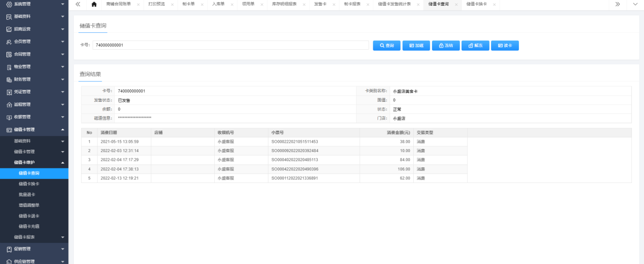Click the 系统管理 gear icon in sidebar
This screenshot has height=264, width=644.
9,4
